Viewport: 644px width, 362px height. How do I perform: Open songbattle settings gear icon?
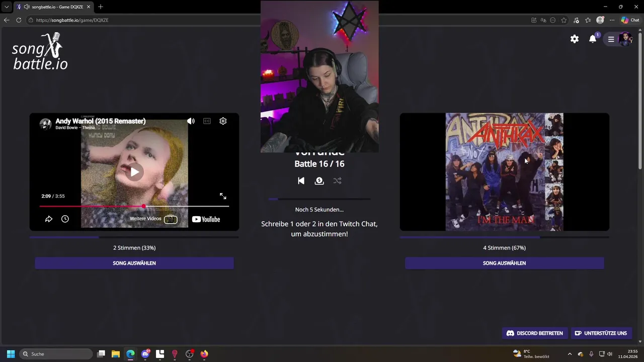575,39
